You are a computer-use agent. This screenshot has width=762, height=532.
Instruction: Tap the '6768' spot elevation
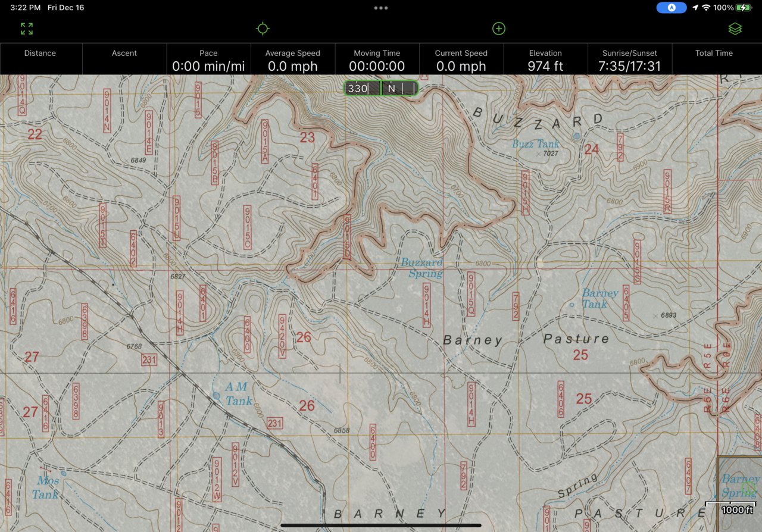pos(135,346)
